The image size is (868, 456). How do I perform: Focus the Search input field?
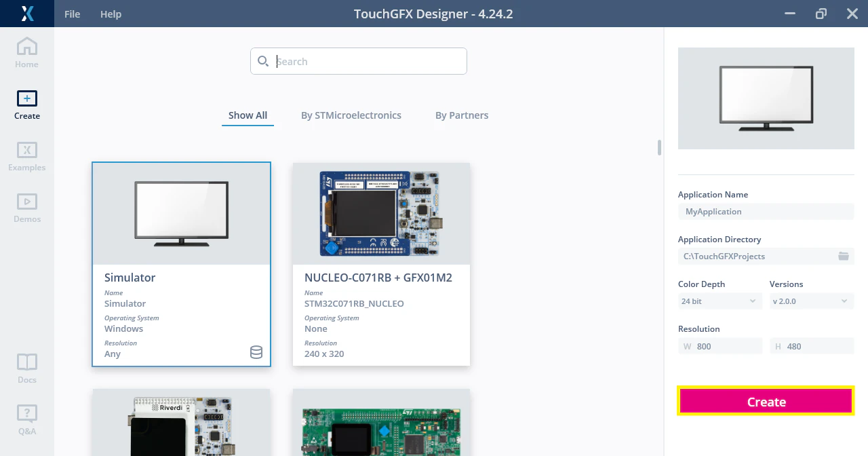[359, 61]
